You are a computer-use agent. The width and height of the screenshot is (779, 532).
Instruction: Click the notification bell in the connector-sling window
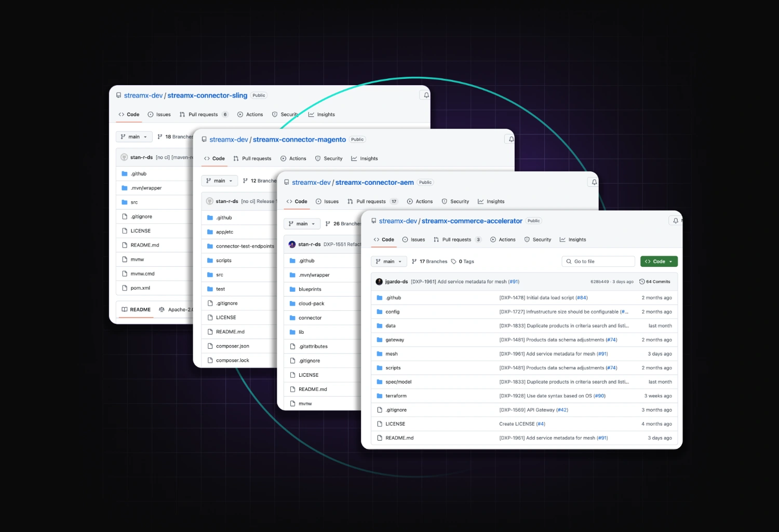[426, 95]
